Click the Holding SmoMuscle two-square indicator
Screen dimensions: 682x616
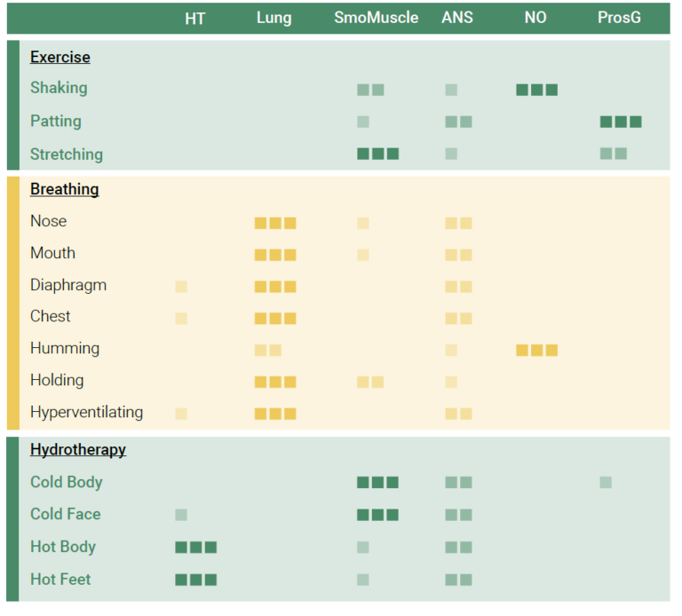tap(369, 382)
